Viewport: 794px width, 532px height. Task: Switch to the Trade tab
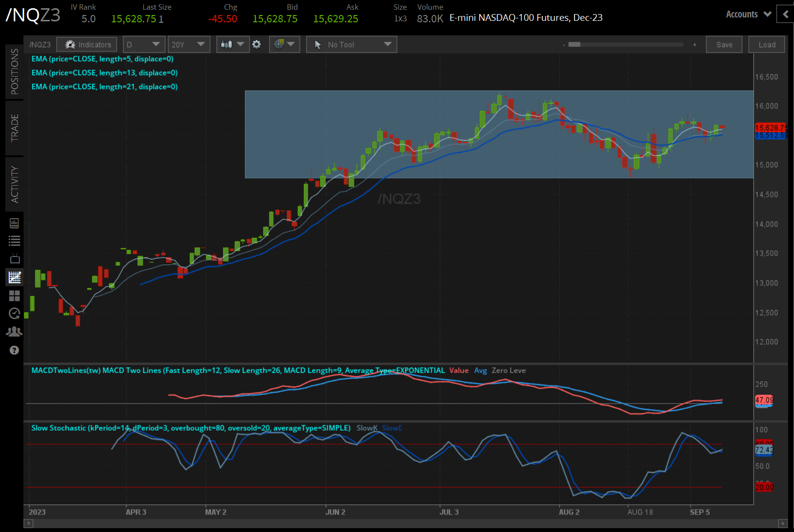pos(15,128)
